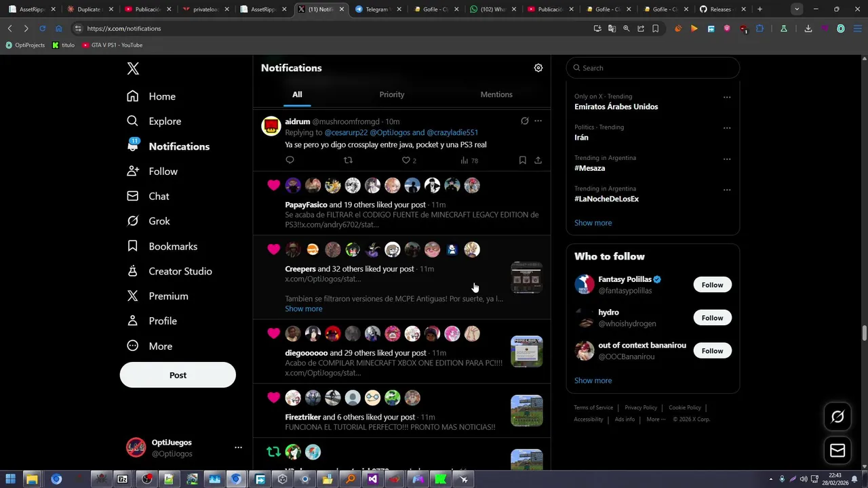Expand Show more in Creepers notification

[303, 308]
